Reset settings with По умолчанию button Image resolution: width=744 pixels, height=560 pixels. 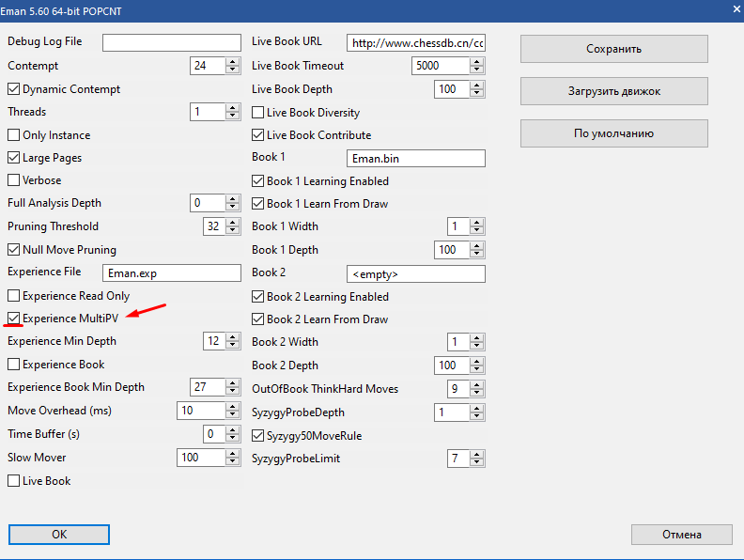click(x=613, y=133)
